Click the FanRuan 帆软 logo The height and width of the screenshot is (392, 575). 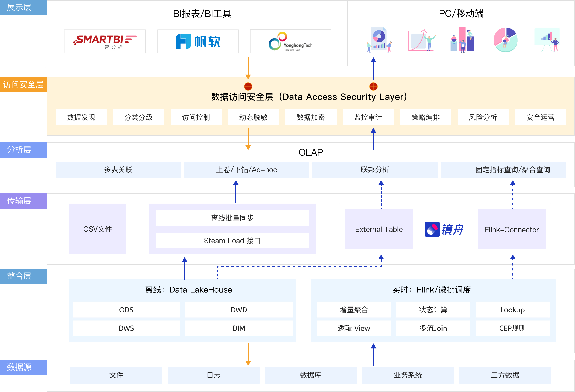(x=198, y=41)
